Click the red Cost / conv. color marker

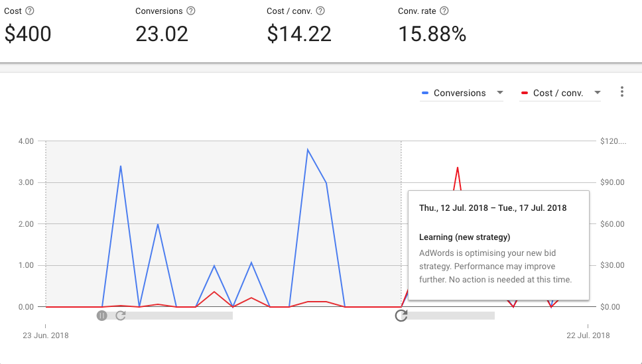[525, 93]
